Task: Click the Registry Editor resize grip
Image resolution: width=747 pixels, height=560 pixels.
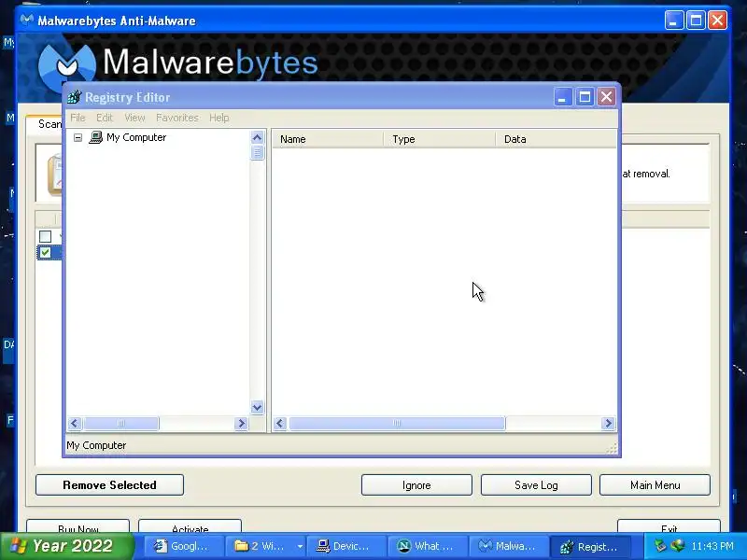Action: coord(613,448)
